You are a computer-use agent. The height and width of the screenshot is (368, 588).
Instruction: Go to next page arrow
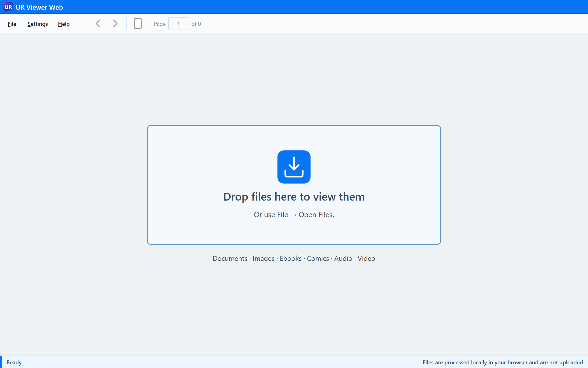[x=115, y=24]
